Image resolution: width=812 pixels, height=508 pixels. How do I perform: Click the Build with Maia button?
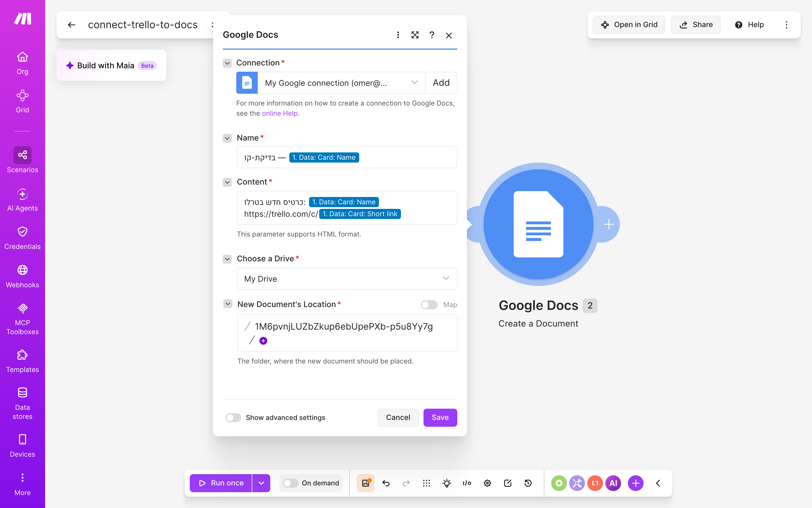pos(111,65)
